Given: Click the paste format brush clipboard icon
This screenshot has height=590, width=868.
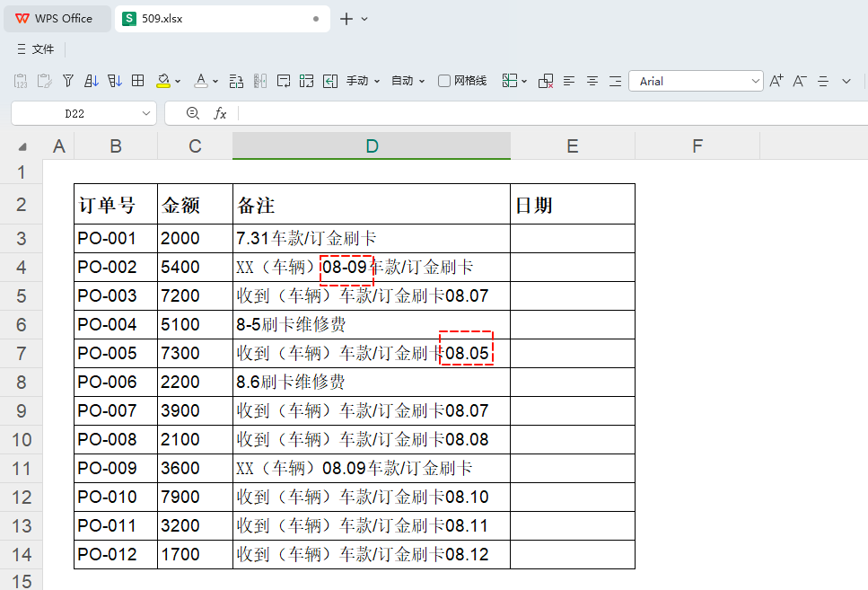Looking at the screenshot, I should (x=44, y=81).
